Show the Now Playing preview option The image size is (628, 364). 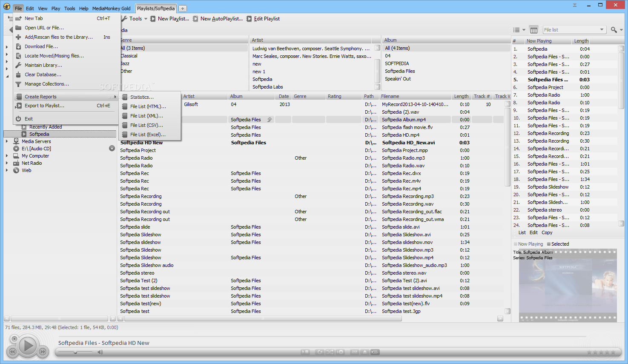point(528,244)
